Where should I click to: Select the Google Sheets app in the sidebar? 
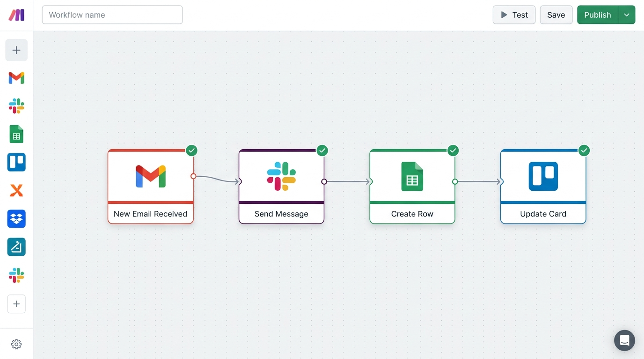pyautogui.click(x=16, y=134)
